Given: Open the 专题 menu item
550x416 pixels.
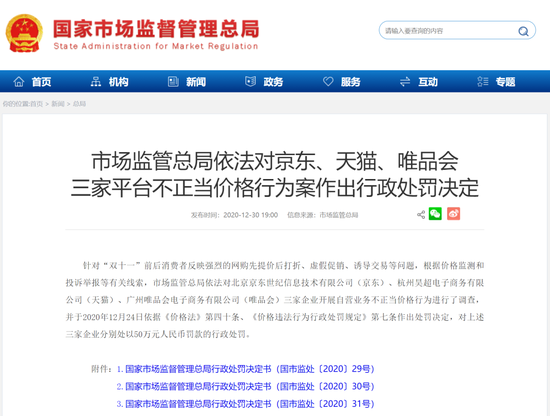Looking at the screenshot, I should click(x=505, y=82).
